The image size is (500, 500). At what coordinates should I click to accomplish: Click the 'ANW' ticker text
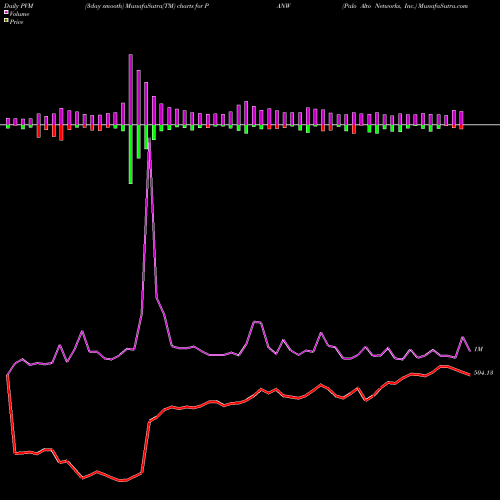[x=284, y=6]
